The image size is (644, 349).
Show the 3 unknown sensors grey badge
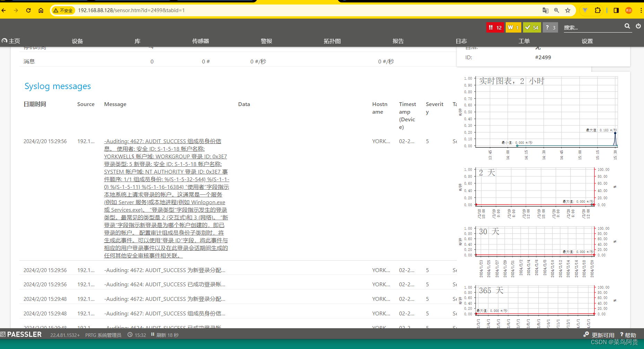(x=550, y=27)
